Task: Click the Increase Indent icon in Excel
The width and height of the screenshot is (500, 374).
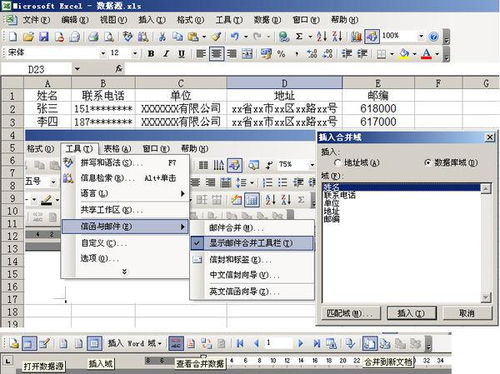Action: pos(362,53)
